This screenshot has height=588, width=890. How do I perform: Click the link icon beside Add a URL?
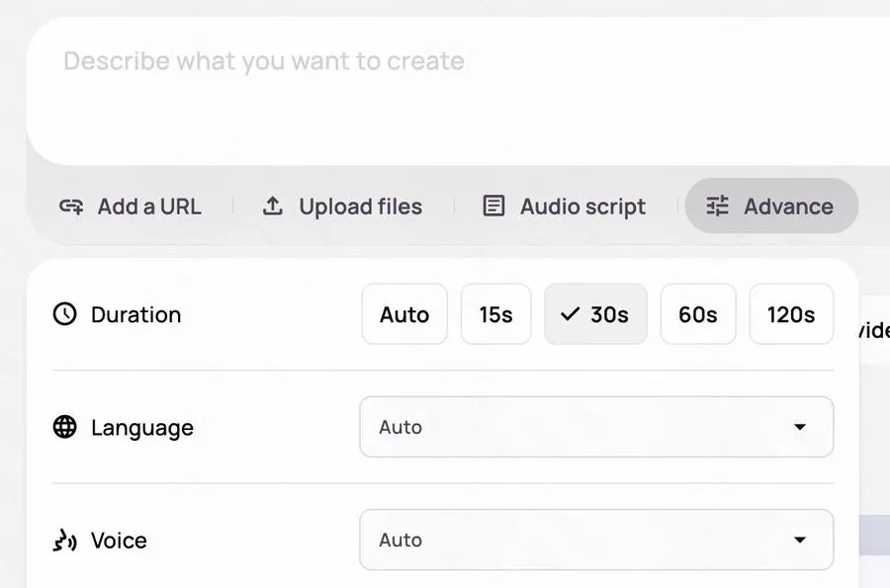click(x=71, y=207)
